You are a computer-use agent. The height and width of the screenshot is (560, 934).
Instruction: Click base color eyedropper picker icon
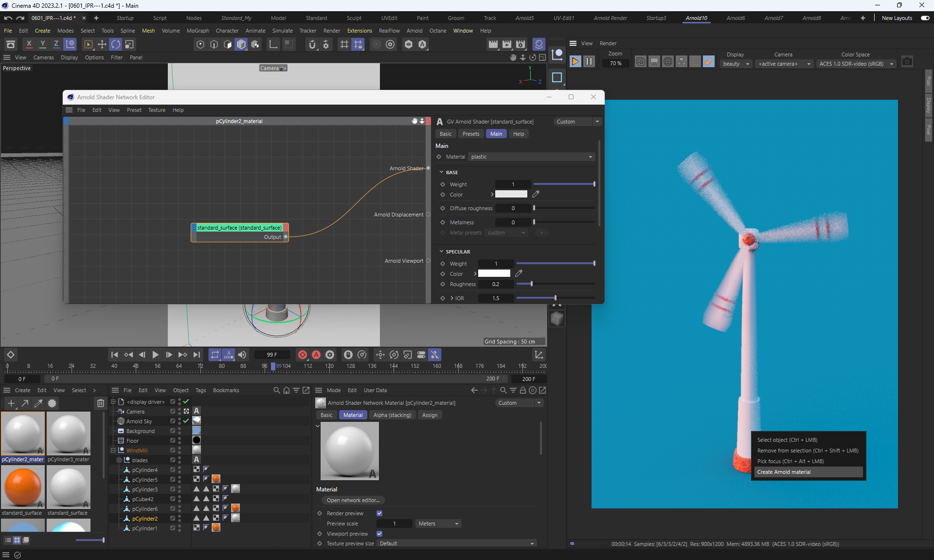click(x=536, y=194)
